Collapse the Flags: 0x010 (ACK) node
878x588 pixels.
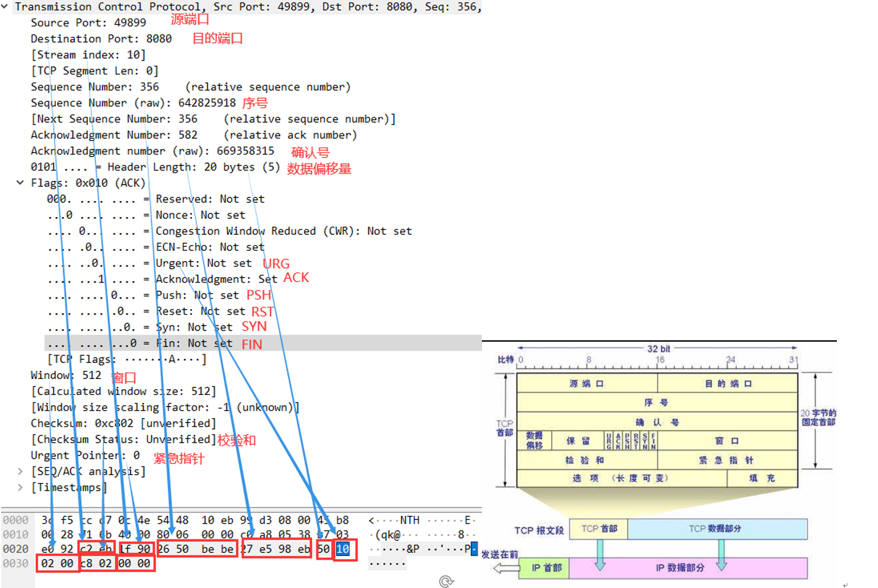click(20, 183)
